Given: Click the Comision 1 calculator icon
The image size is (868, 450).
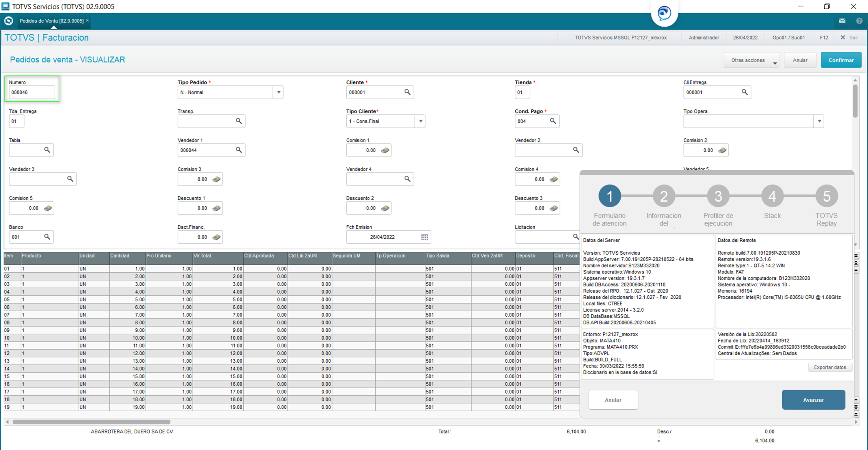Looking at the screenshot, I should (385, 150).
